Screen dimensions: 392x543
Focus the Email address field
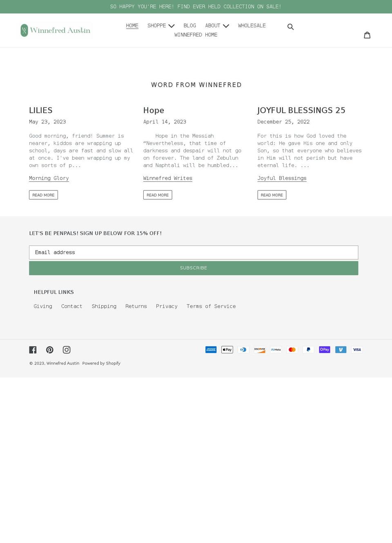tap(194, 253)
